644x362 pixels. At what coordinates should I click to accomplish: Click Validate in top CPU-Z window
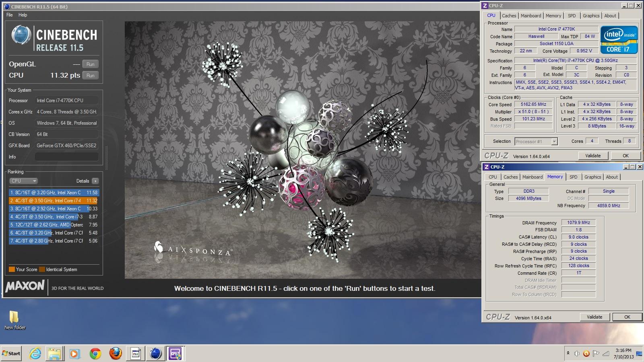593,156
